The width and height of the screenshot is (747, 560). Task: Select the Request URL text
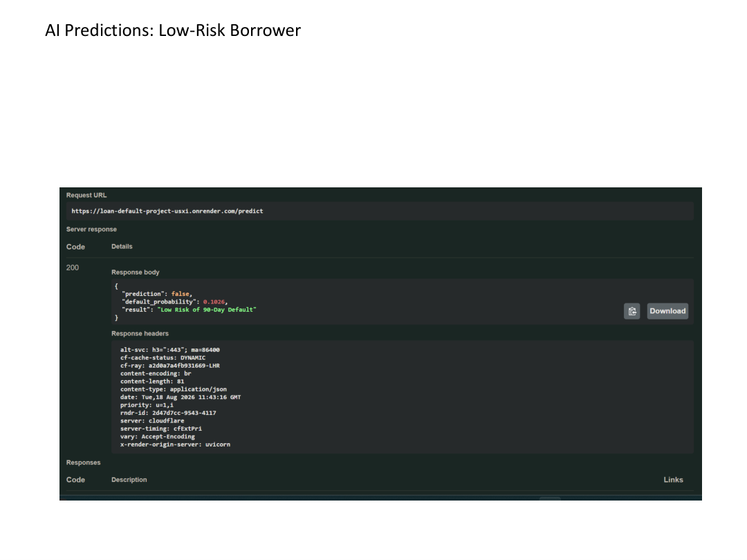(167, 211)
